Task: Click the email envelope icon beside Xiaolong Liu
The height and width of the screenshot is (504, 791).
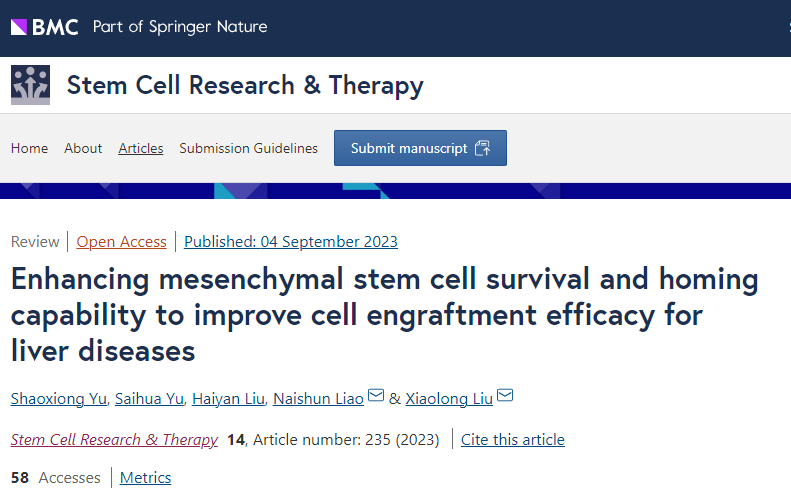Action: point(505,396)
